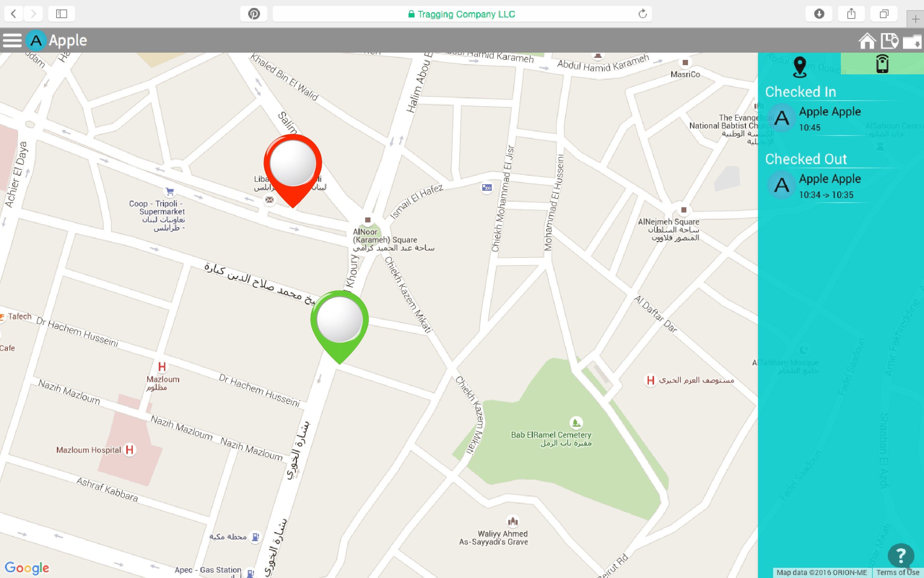Open the map locations icon in header
The height and width of the screenshot is (578, 924).
889,41
